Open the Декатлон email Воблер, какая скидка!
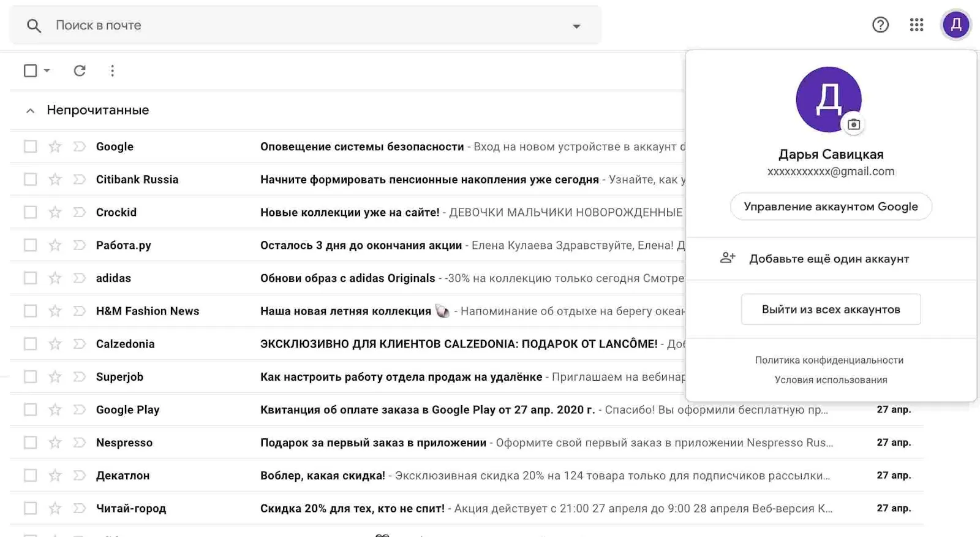 click(467, 475)
